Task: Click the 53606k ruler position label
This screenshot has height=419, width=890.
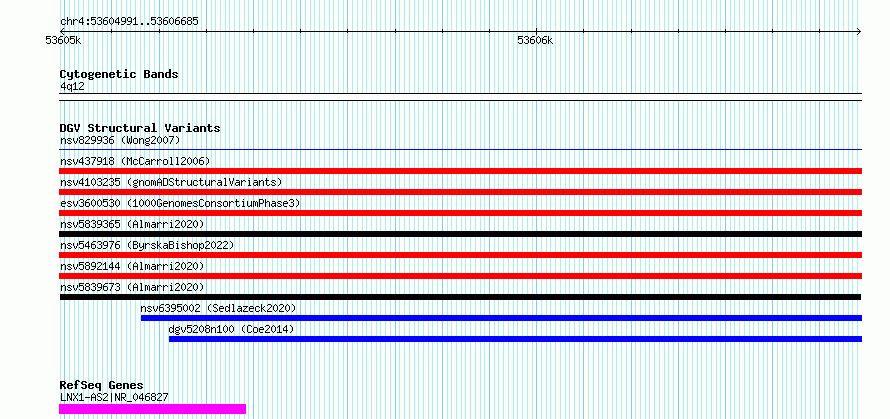Action: coord(535,40)
